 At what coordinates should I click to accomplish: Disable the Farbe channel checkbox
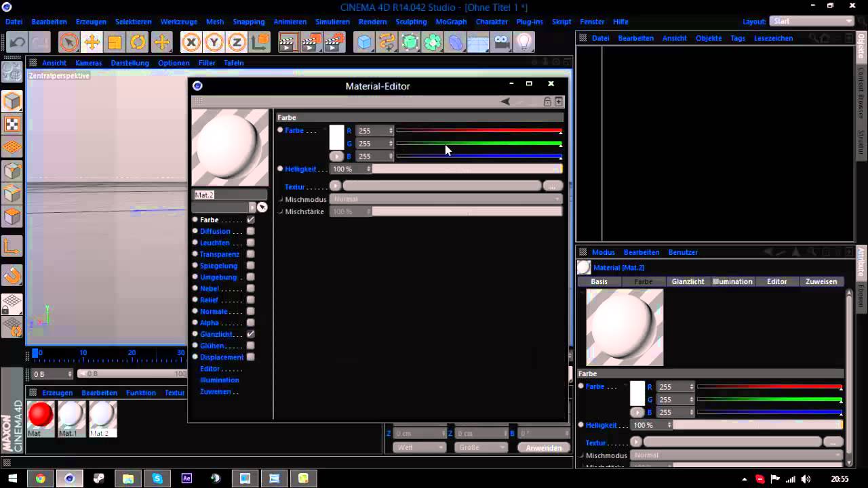[x=251, y=220]
